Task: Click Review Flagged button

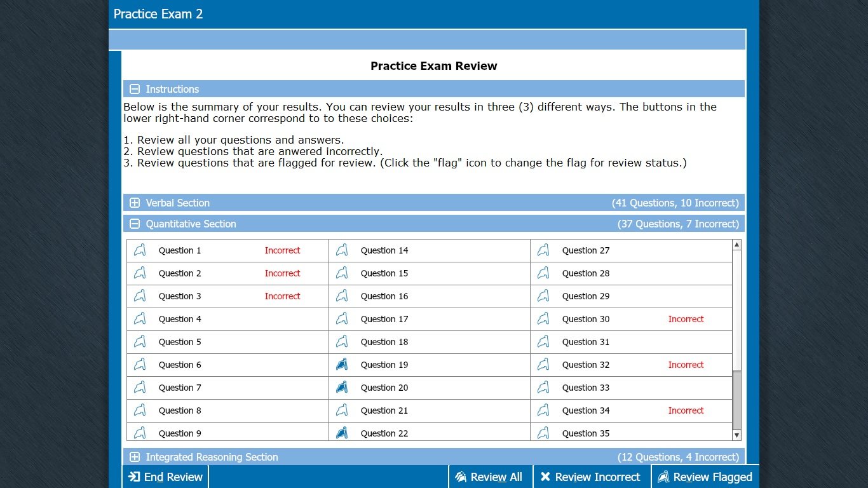Action: pos(705,477)
